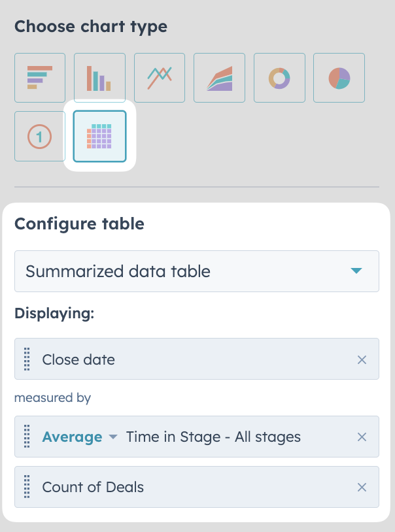Click the drag handle for Count of Deals
The width and height of the screenshot is (395, 532).
[27, 486]
